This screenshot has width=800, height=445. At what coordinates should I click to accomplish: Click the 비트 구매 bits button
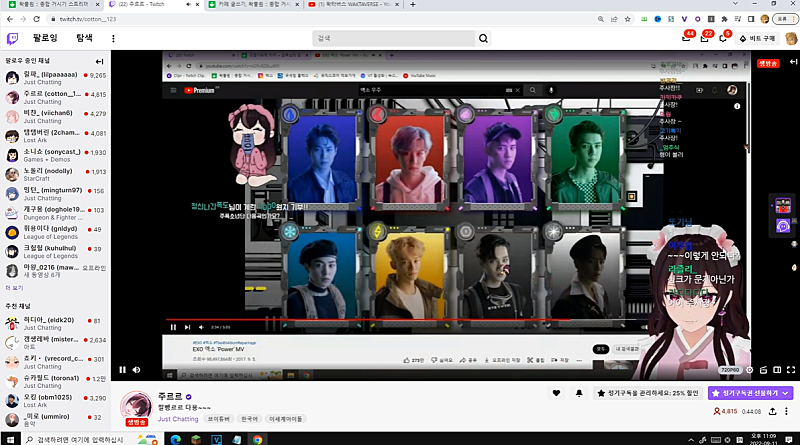click(x=757, y=38)
